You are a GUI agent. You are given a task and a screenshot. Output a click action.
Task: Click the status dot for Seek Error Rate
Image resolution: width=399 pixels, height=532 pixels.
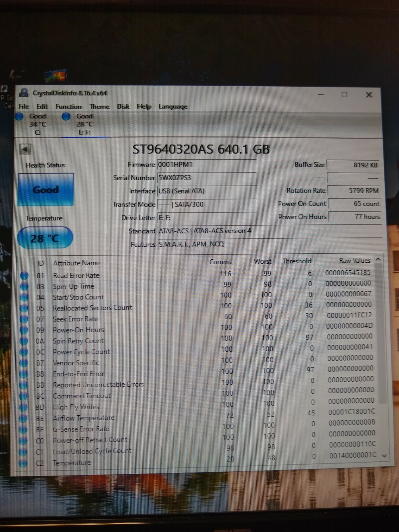[x=24, y=319]
